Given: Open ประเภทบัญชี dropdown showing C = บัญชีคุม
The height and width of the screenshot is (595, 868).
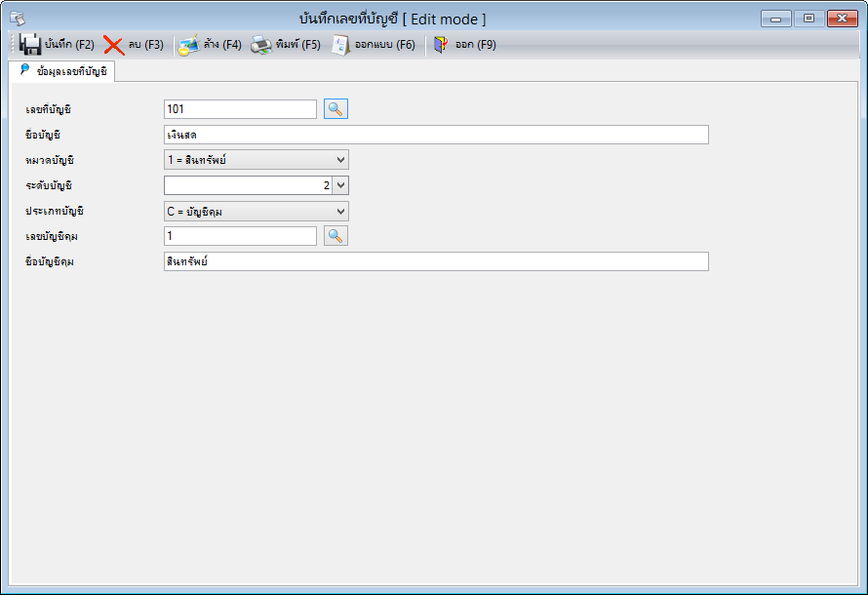Looking at the screenshot, I should tap(256, 211).
